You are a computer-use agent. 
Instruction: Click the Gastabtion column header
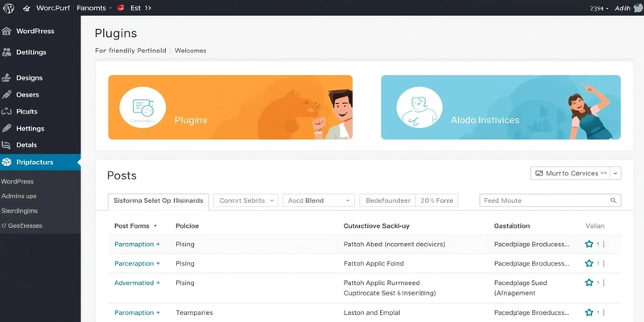(512, 226)
